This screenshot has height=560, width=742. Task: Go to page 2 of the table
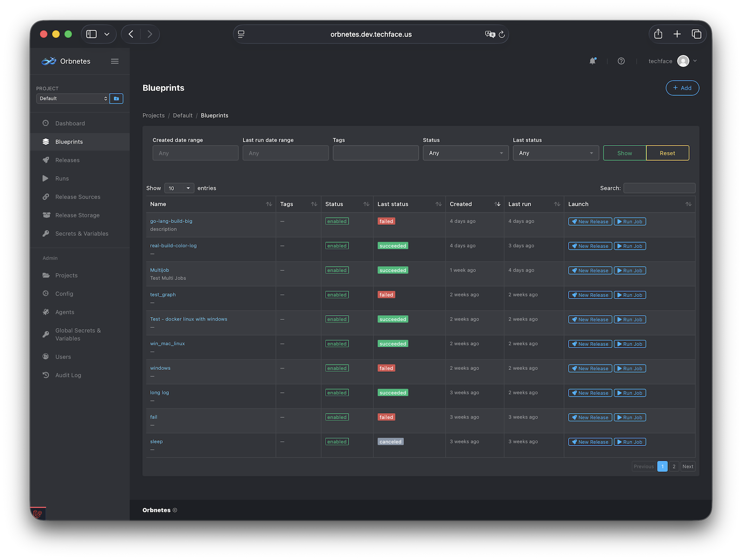674,467
